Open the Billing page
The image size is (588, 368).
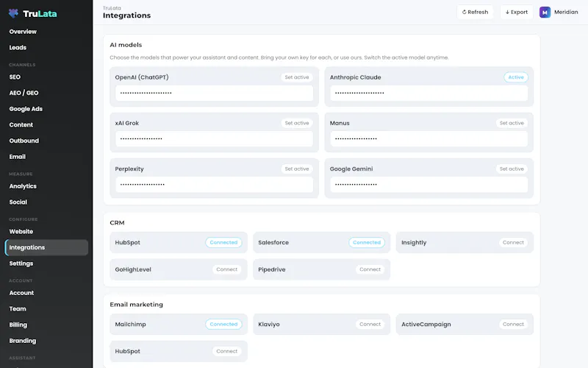click(18, 325)
